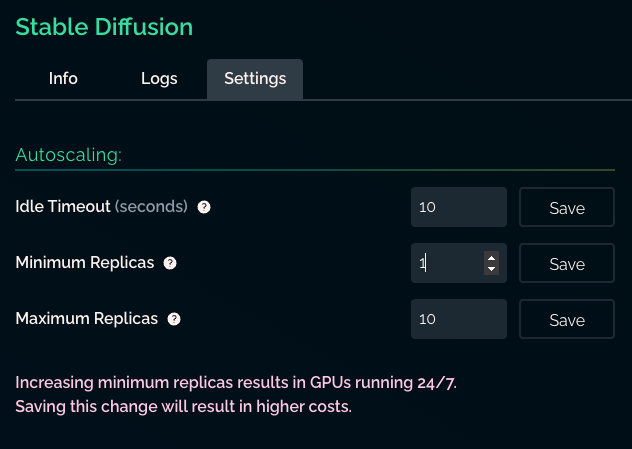Screen dimensions: 632x449
Task: Show the Maximum Replicas help tooltip icon
Action: pyautogui.click(x=174, y=319)
